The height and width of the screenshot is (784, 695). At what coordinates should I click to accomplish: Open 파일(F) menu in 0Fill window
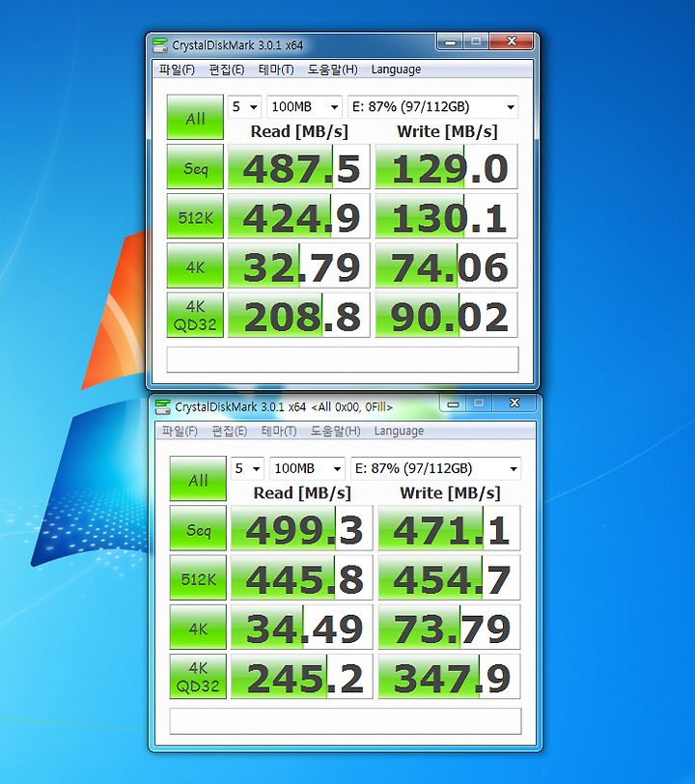[180, 431]
